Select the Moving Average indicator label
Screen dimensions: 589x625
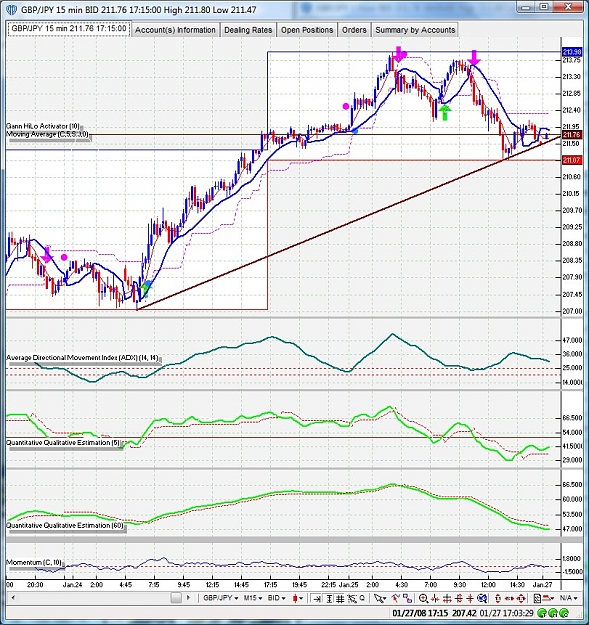coord(47,134)
